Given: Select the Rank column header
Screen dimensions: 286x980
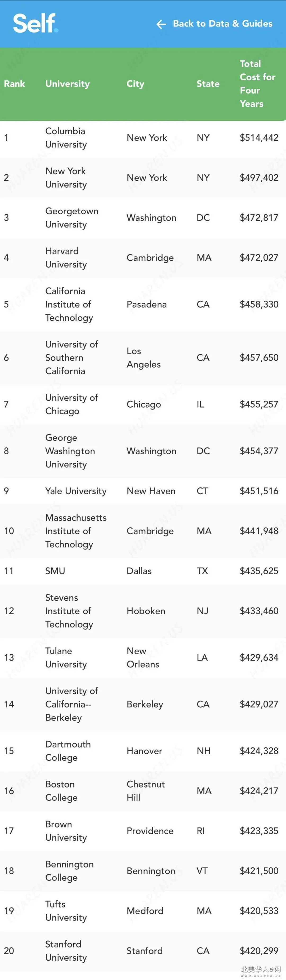Looking at the screenshot, I should 15,84.
